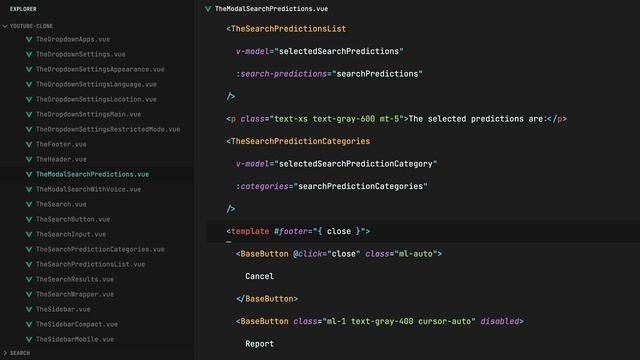Screen dimensions: 640x360
Task: Open TheDropdownSettings.vue file
Action: [x=80, y=54]
